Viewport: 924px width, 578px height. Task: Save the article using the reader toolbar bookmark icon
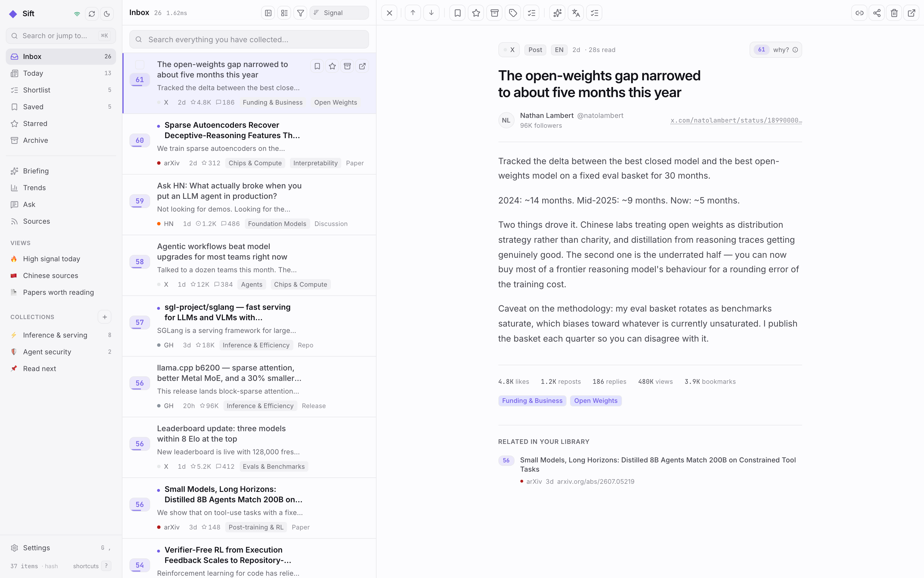[x=457, y=13]
